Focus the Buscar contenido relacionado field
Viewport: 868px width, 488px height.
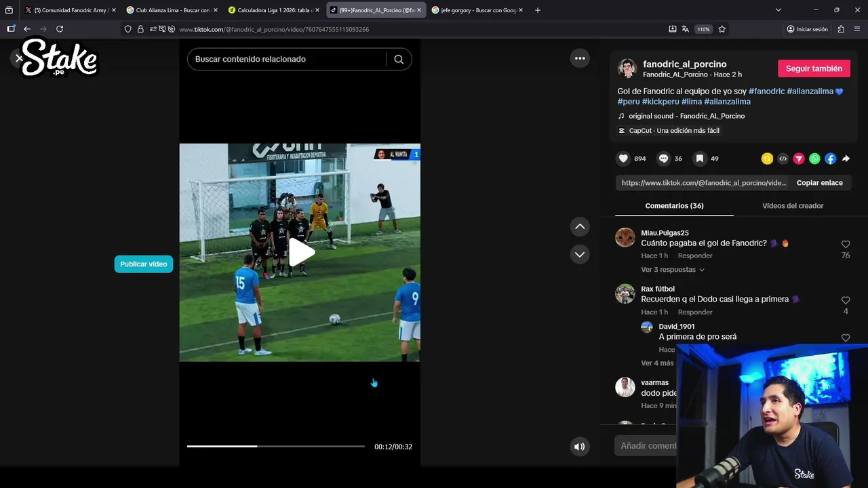(286, 59)
